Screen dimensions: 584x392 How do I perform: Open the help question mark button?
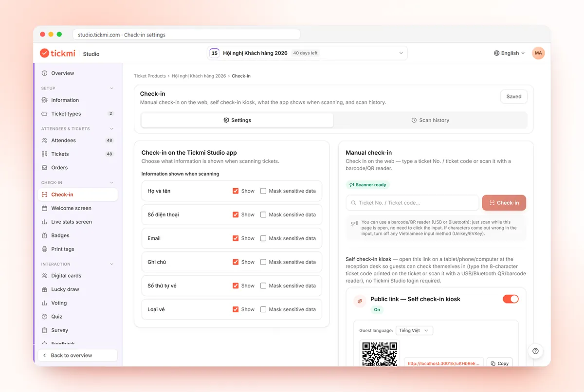point(535,351)
